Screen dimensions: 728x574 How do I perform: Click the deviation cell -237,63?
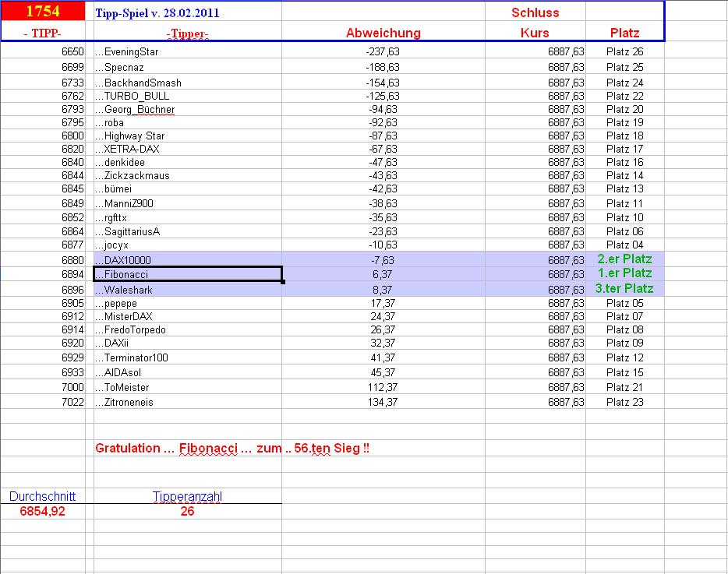point(383,51)
